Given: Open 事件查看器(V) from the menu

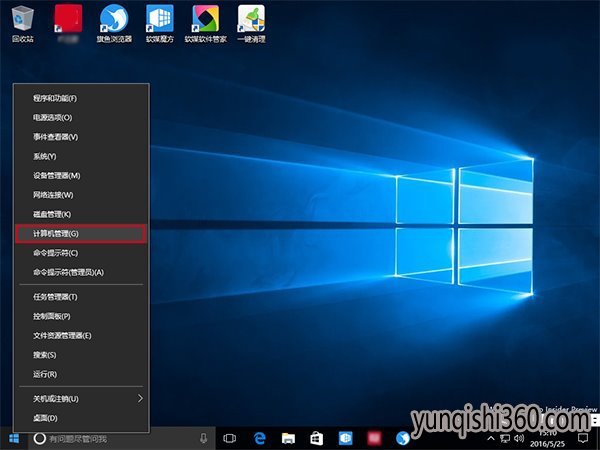Looking at the screenshot, I should [81, 137].
